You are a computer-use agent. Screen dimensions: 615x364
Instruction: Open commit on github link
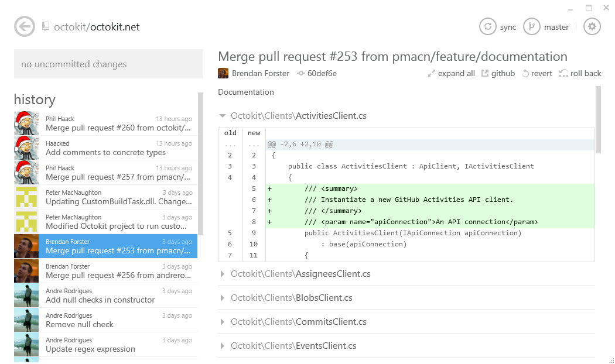[503, 73]
